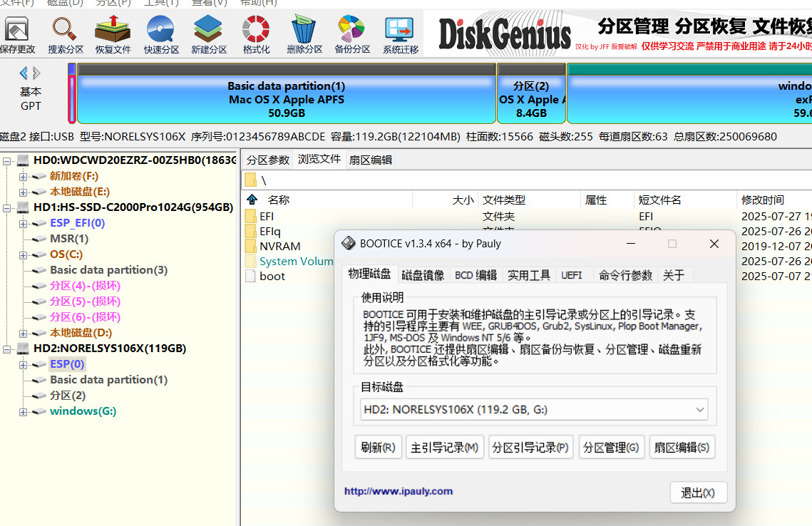Click the up-level arrow icon beside 名称

point(252,200)
